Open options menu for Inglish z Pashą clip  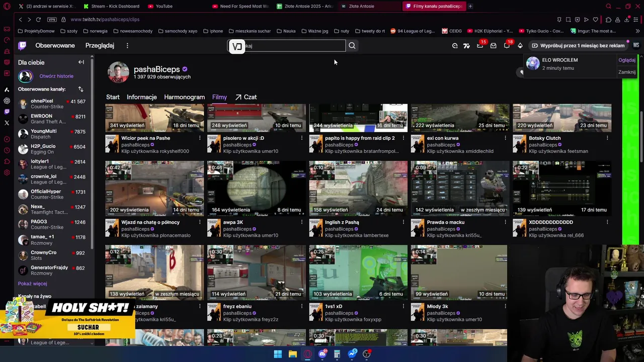click(x=404, y=222)
